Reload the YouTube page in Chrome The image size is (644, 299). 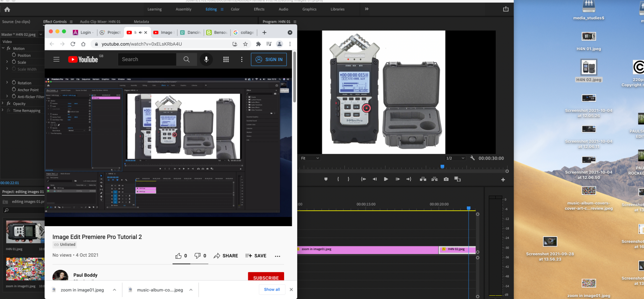click(73, 44)
